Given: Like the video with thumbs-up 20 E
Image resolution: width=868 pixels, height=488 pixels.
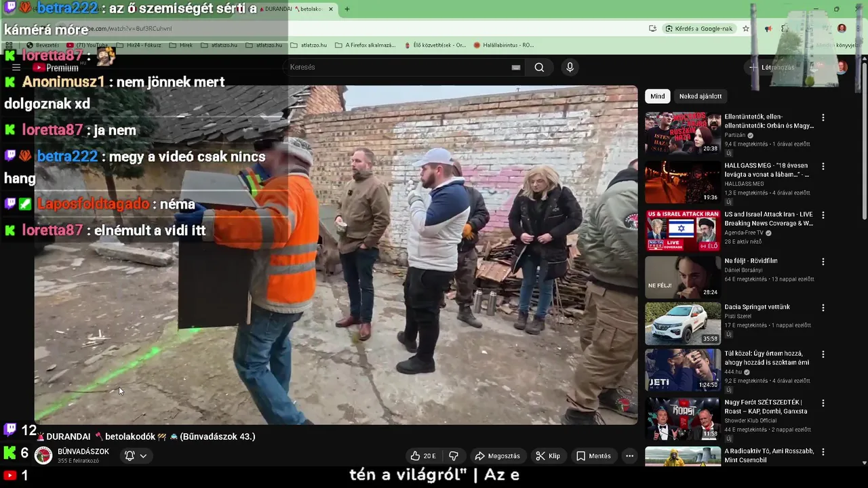Looking at the screenshot, I should click(x=423, y=456).
